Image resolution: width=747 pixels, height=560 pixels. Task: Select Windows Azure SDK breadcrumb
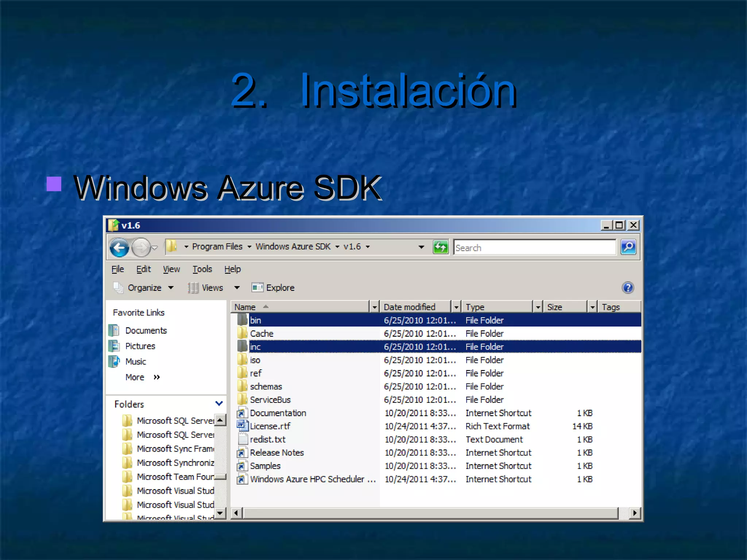[293, 246]
